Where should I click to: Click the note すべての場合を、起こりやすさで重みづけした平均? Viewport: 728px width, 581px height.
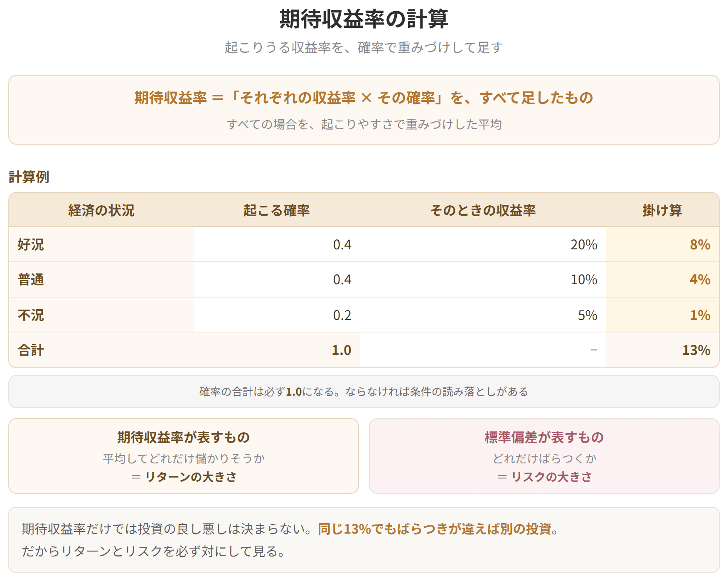pyautogui.click(x=364, y=124)
